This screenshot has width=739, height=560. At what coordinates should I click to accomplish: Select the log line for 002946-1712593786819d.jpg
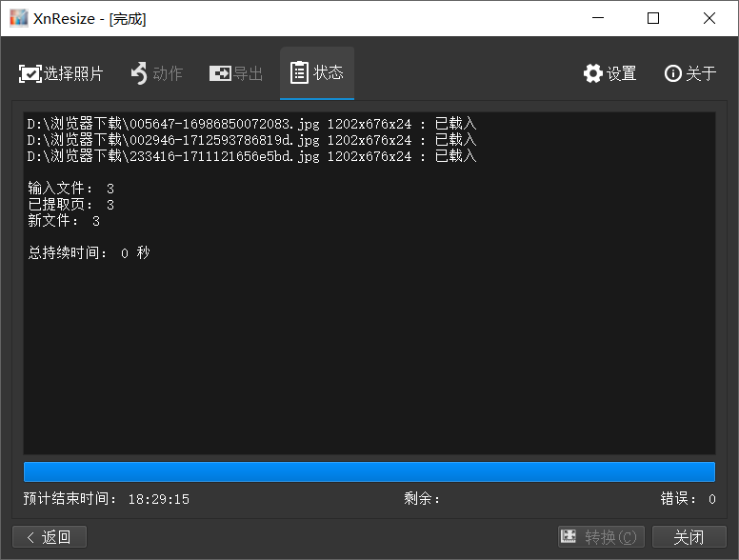(x=251, y=140)
